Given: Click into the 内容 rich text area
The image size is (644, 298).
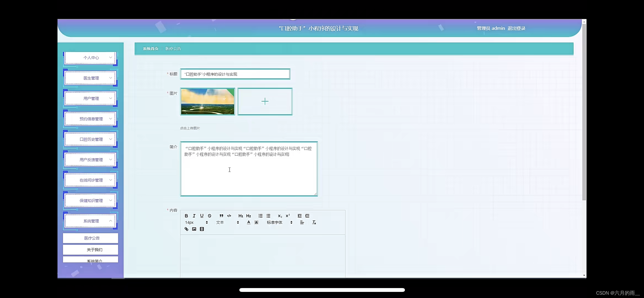Looking at the screenshot, I should pyautogui.click(x=263, y=256).
